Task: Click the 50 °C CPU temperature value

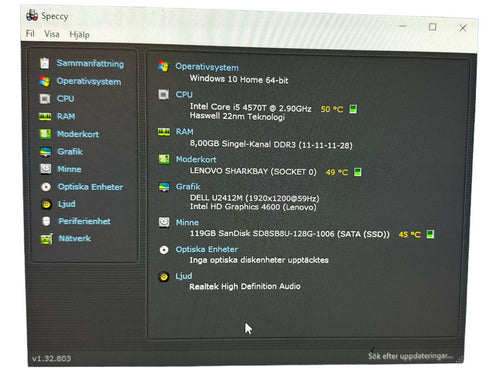Action: pos(332,109)
